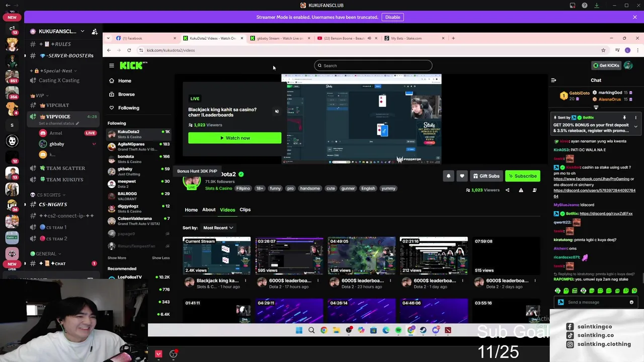Viewport: 644px width, 362px height.
Task: Unmute the preview stream speaker icon
Action: tap(276, 112)
